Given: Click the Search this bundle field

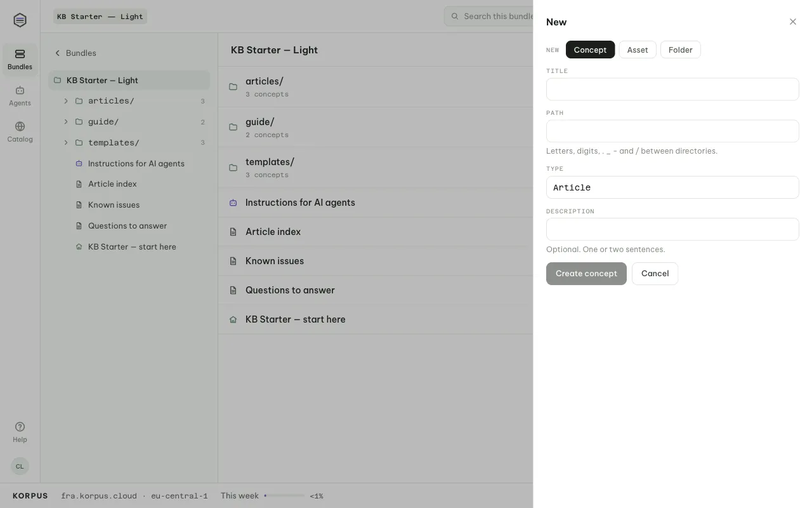Looking at the screenshot, I should click(x=488, y=17).
